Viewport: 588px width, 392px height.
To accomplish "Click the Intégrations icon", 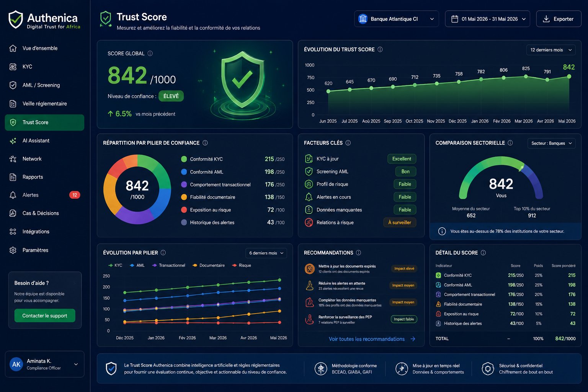I will (x=13, y=232).
